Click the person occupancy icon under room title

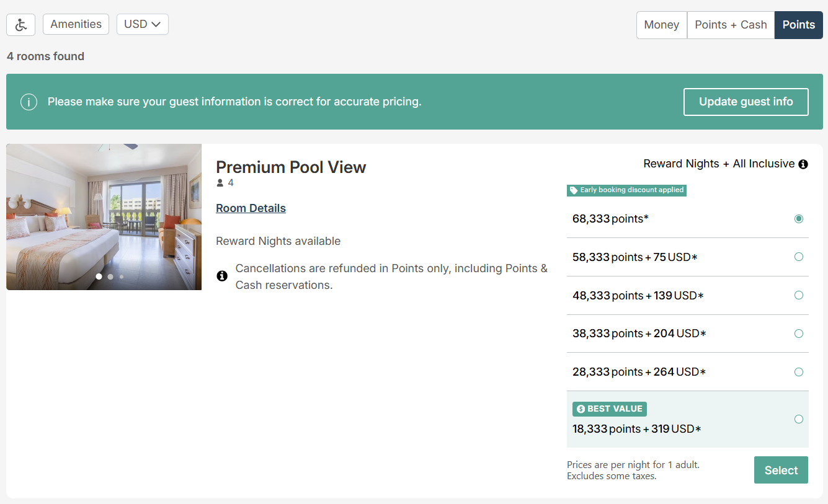pyautogui.click(x=220, y=183)
